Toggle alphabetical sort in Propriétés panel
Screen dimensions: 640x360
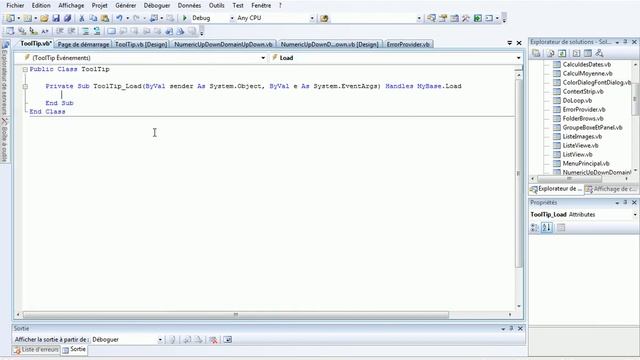point(547,228)
